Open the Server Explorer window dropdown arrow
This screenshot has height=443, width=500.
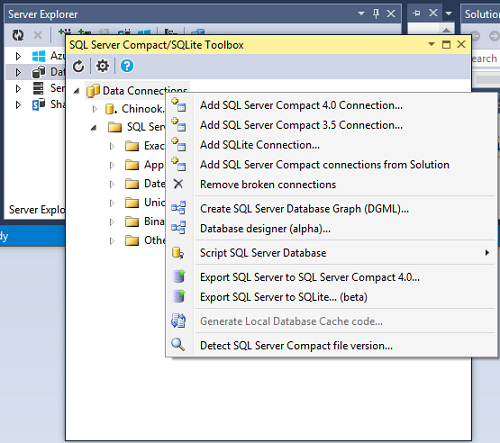[x=361, y=14]
